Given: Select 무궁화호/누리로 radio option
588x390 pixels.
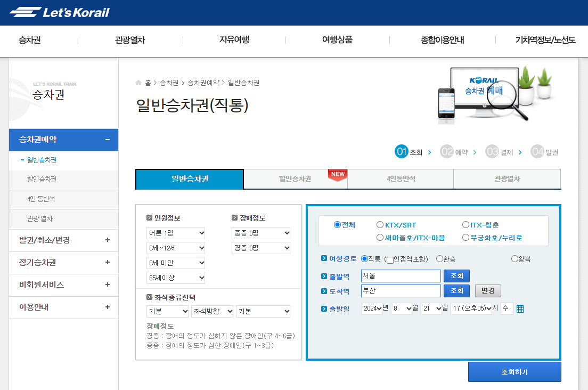Looking at the screenshot, I should coord(466,238).
